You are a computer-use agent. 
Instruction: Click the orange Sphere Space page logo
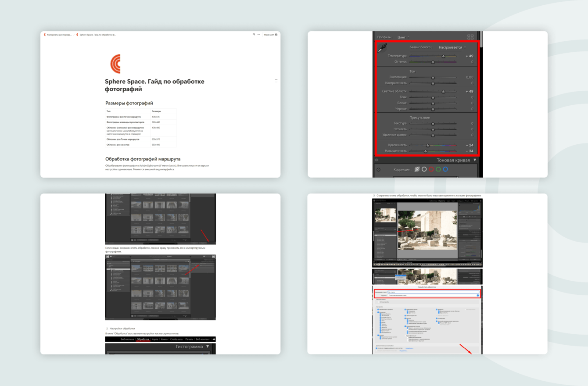[115, 64]
